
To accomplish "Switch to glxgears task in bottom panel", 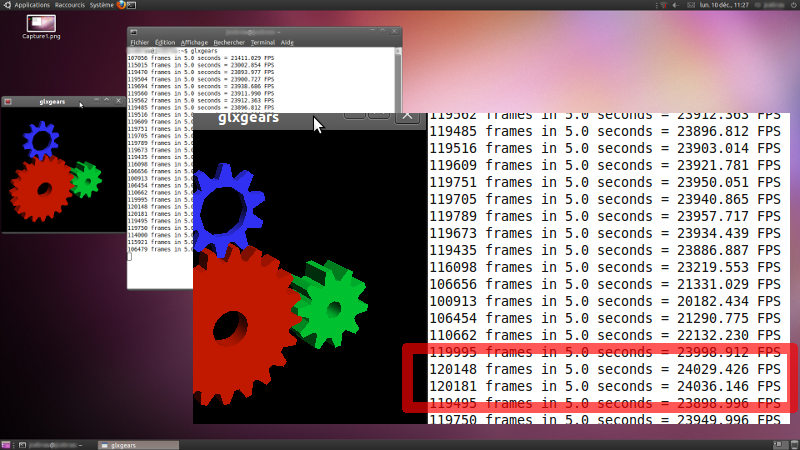I will click(x=138, y=445).
